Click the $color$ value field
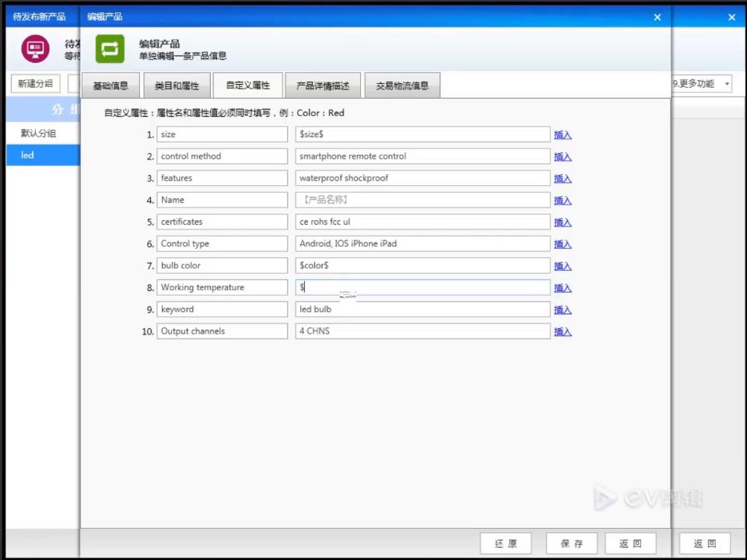The height and width of the screenshot is (560, 747). coord(423,266)
